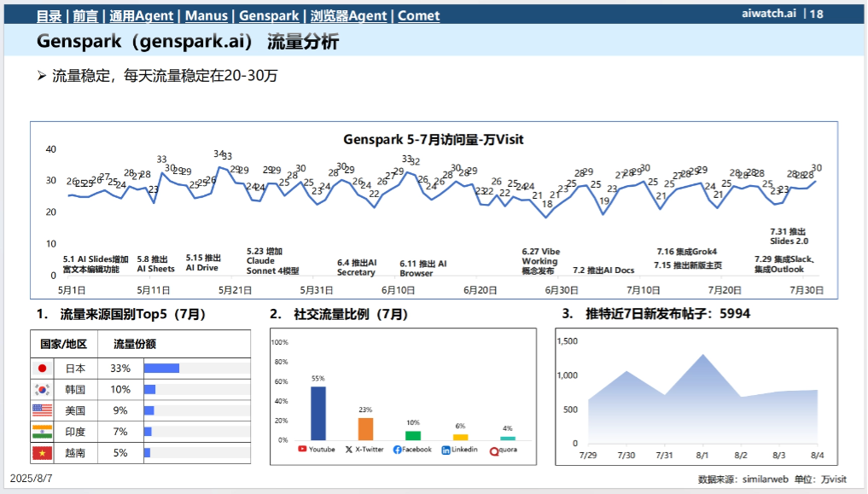The image size is (868, 494).
Task: Click the slide title Genspark（genspark.ai）流量分析
Action: (188, 41)
